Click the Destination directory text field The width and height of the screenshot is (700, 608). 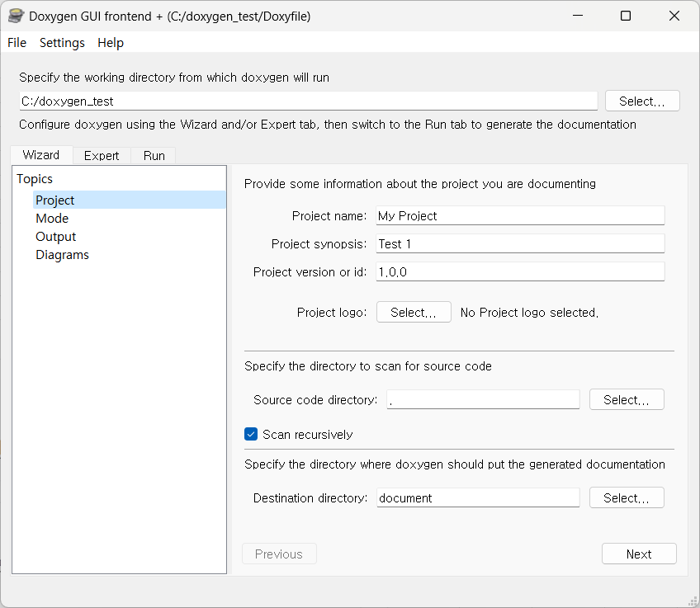[478, 497]
